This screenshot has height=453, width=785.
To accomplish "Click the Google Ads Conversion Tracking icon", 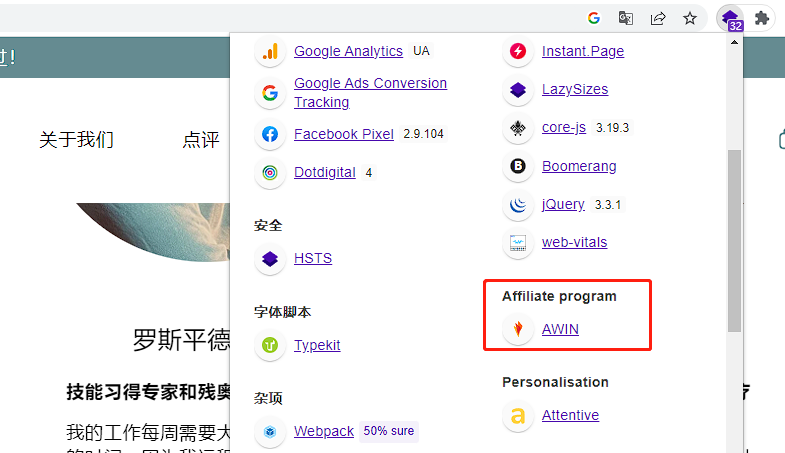I will click(x=270, y=93).
